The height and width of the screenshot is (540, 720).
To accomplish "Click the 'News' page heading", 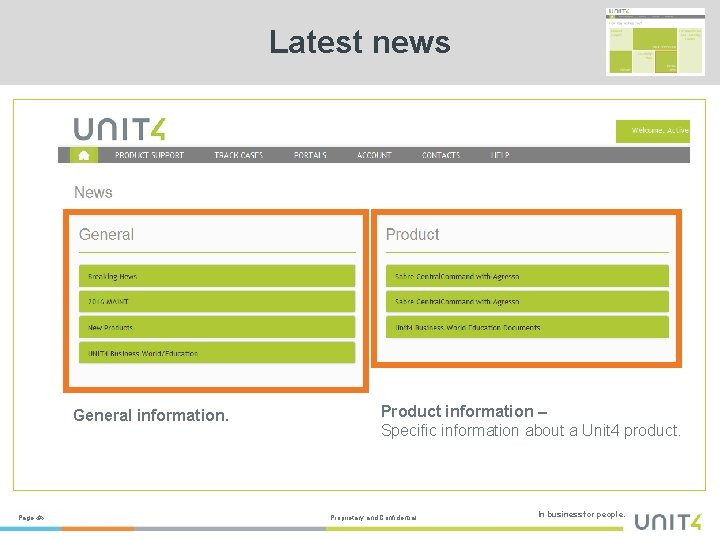I will (x=93, y=192).
